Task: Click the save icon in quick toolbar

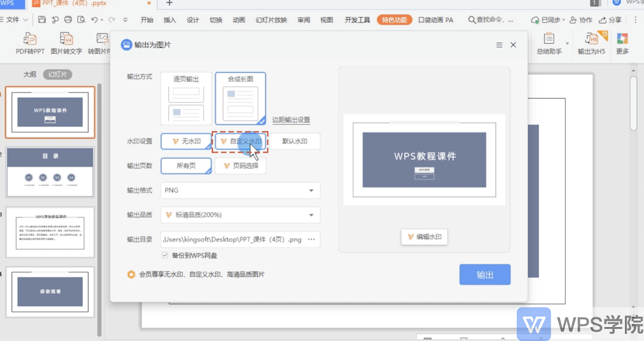Action: pyautogui.click(x=42, y=20)
